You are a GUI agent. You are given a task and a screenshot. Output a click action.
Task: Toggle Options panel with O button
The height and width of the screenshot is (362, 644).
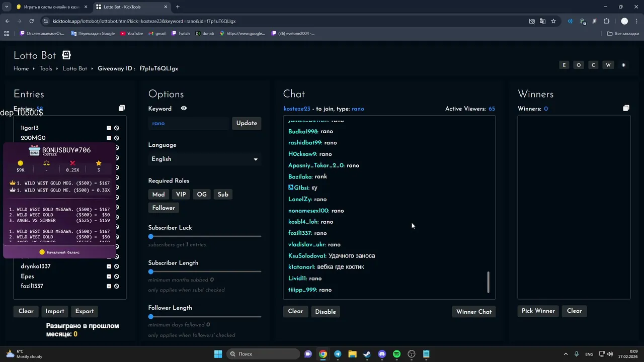(x=579, y=65)
